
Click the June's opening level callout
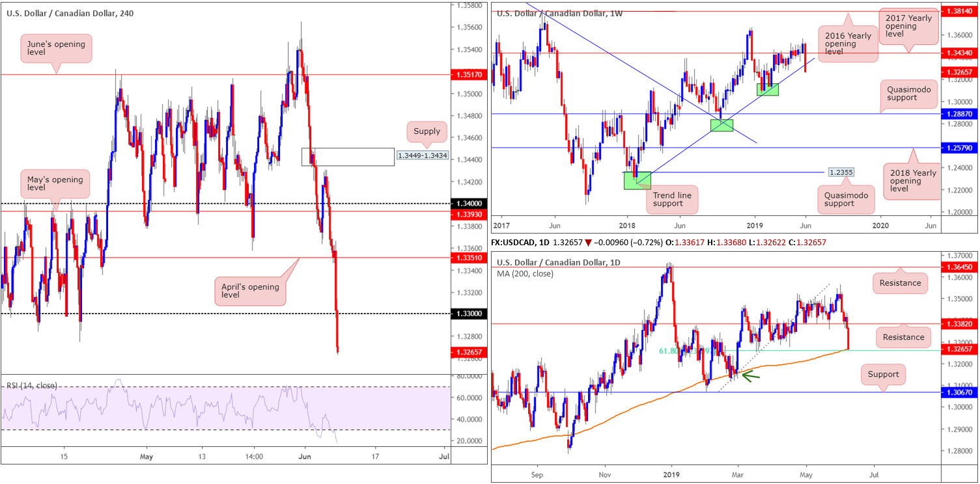(x=57, y=48)
